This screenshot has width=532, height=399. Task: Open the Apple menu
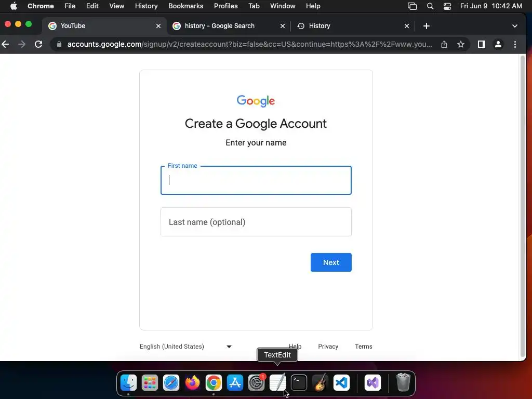tap(14, 6)
